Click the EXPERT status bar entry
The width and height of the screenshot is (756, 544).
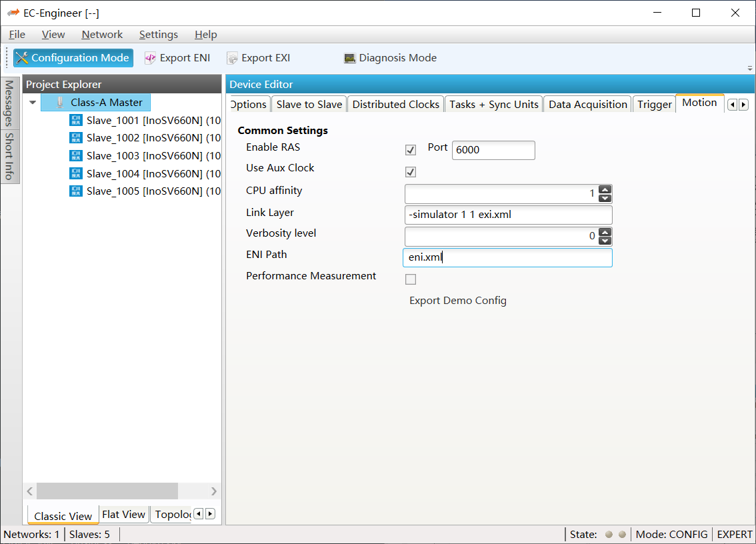[x=734, y=535]
